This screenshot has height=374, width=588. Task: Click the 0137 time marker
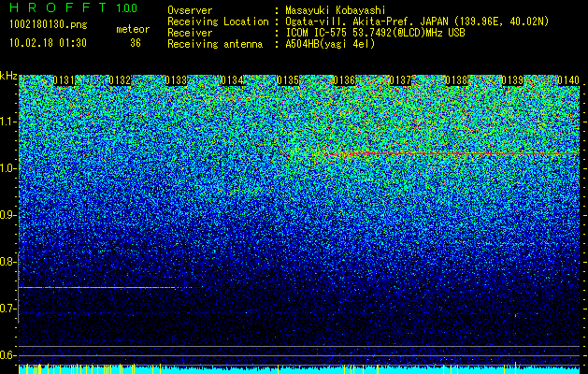click(400, 80)
